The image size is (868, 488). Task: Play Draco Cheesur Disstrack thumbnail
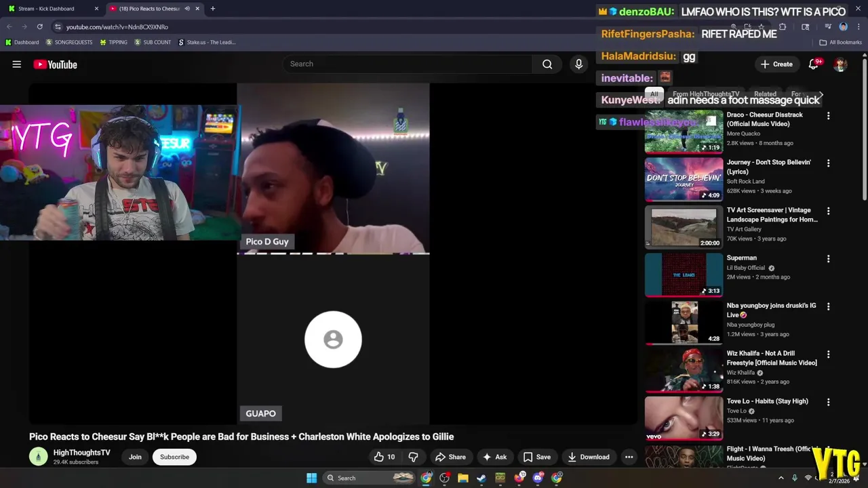click(684, 131)
